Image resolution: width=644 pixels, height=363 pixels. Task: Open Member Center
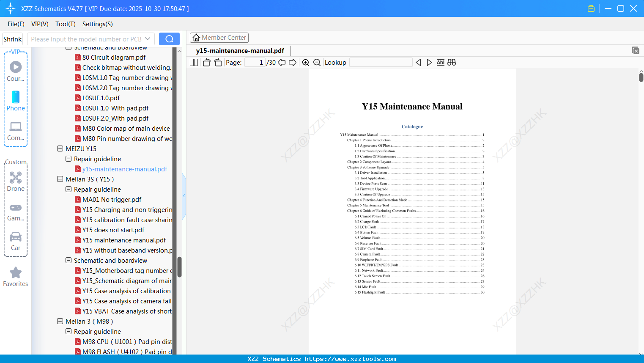[x=219, y=38]
